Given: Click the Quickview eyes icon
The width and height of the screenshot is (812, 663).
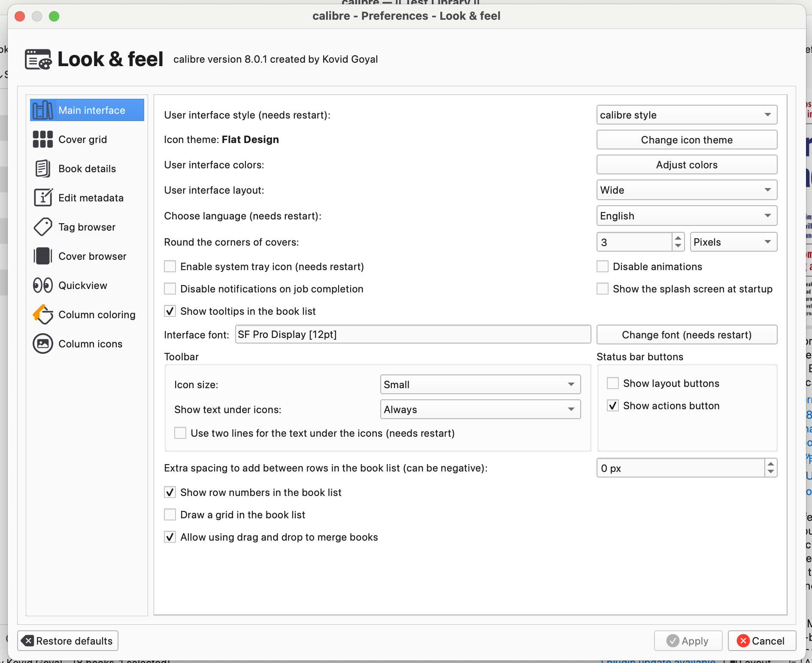Looking at the screenshot, I should 43,286.
